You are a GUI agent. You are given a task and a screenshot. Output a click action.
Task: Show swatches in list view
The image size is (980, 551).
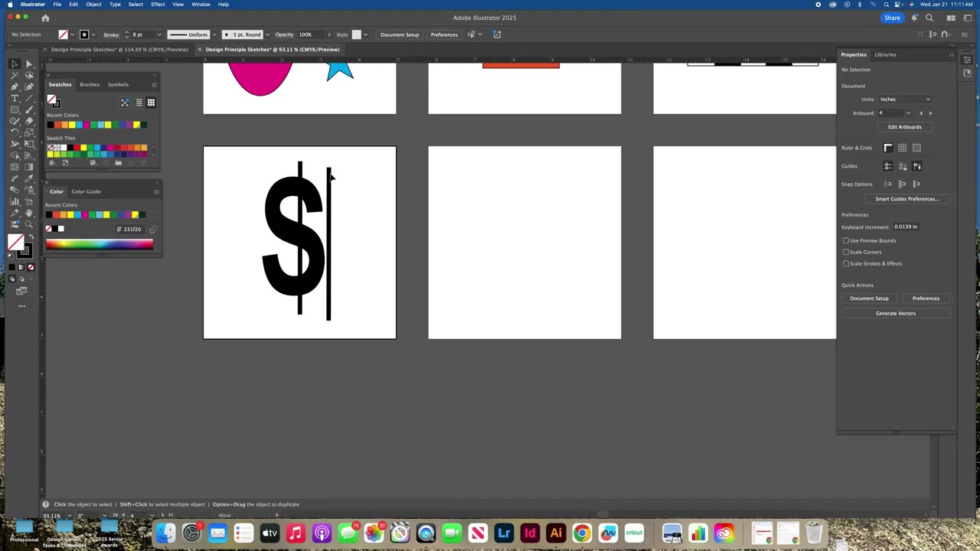pos(139,103)
